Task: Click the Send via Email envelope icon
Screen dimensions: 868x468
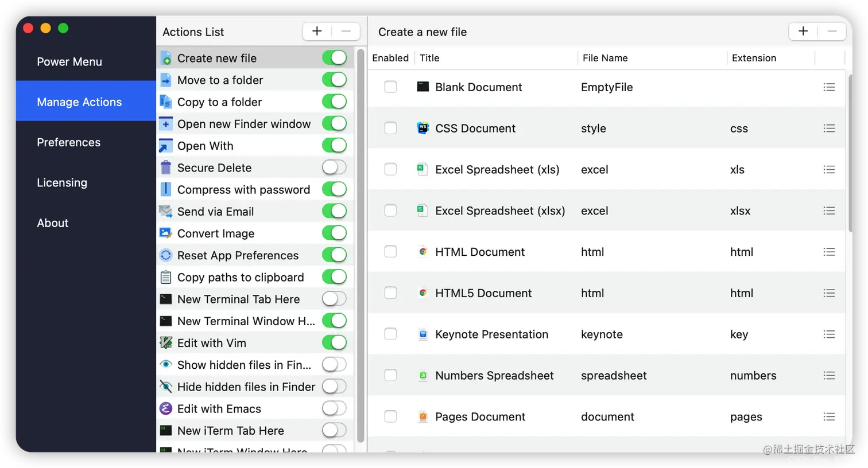Action: click(x=166, y=211)
